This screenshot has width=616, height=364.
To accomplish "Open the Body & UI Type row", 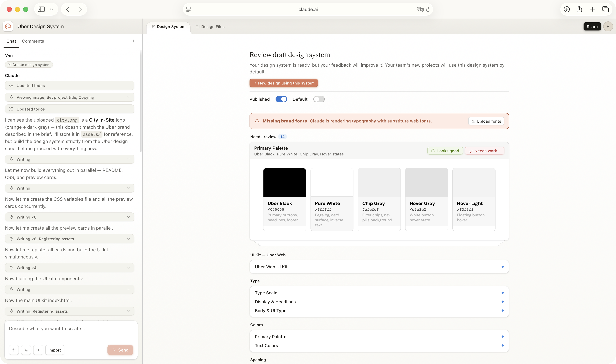I will 379,311.
